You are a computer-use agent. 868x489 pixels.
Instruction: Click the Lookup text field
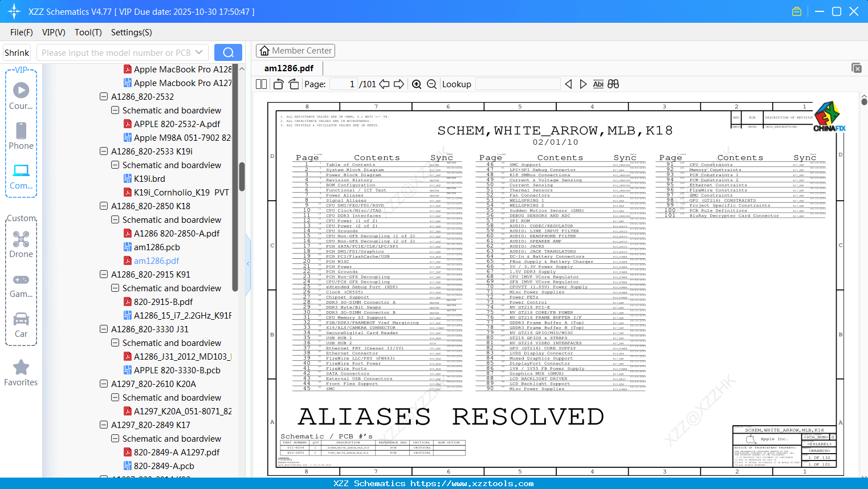pyautogui.click(x=517, y=84)
